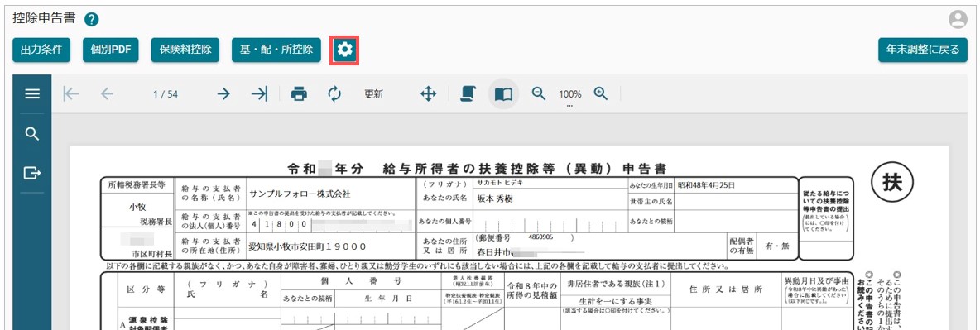Open the gear settings button
The height and width of the screenshot is (330, 980).
coord(344,50)
